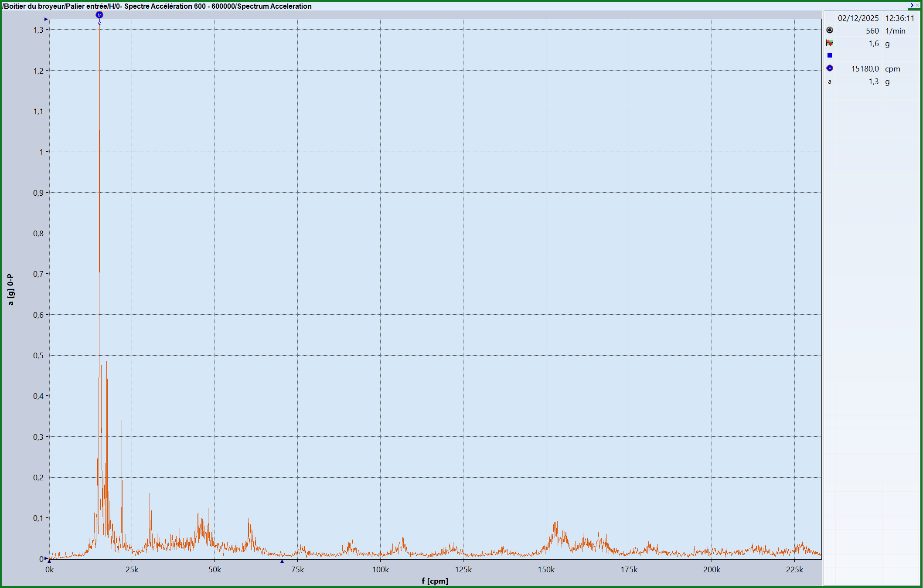This screenshot has height=588, width=923.
Task: Click the 0,2 tick label on Y-axis
Action: [38, 478]
